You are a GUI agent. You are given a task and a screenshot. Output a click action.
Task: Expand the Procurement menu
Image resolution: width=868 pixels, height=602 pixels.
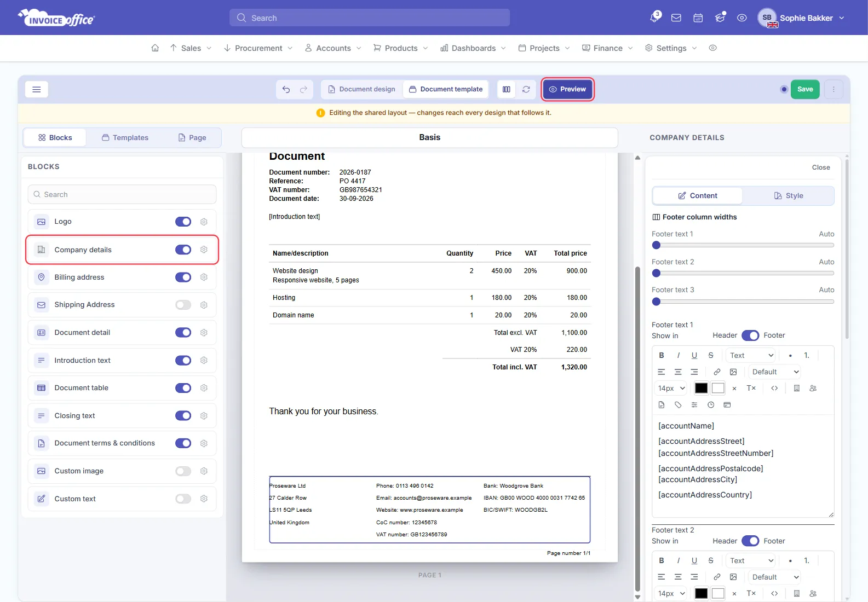[258, 48]
